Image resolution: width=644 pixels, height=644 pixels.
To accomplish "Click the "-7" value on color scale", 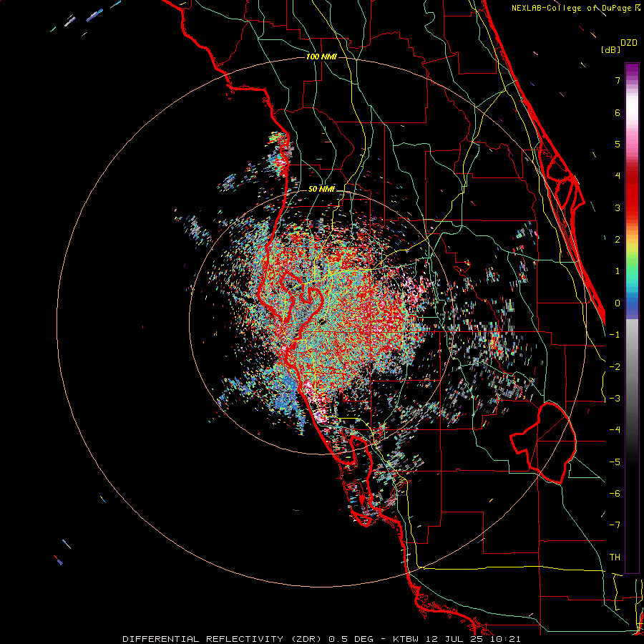I will 615,525.
